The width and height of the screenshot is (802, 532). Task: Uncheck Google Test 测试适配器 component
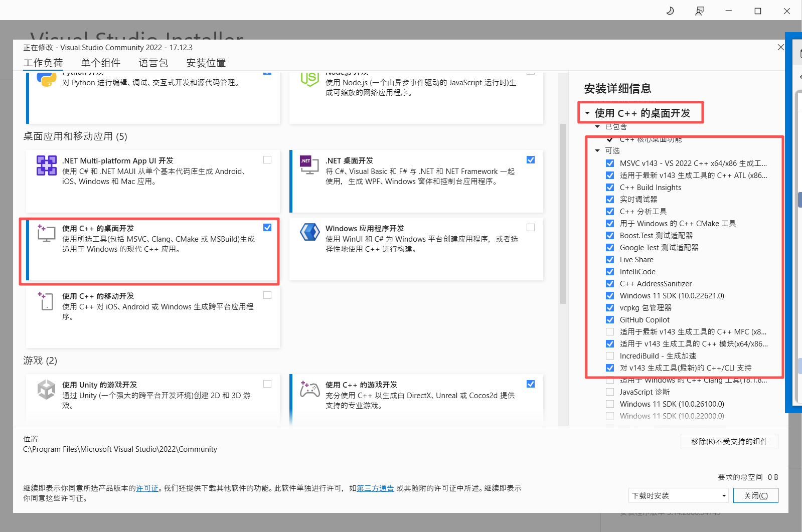point(610,248)
